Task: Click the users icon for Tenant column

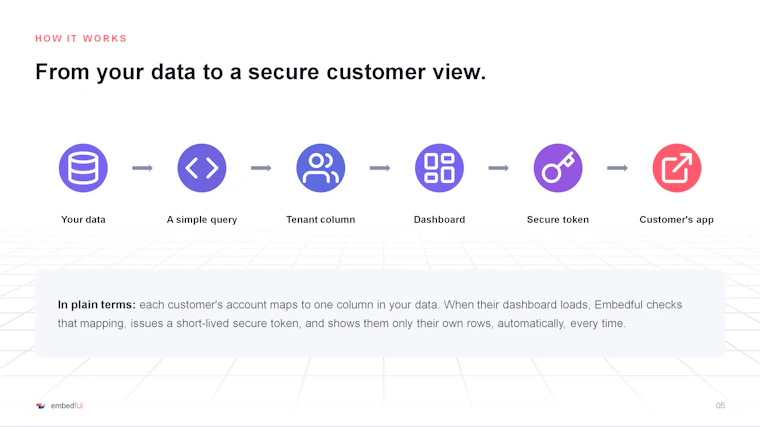Action: (320, 168)
